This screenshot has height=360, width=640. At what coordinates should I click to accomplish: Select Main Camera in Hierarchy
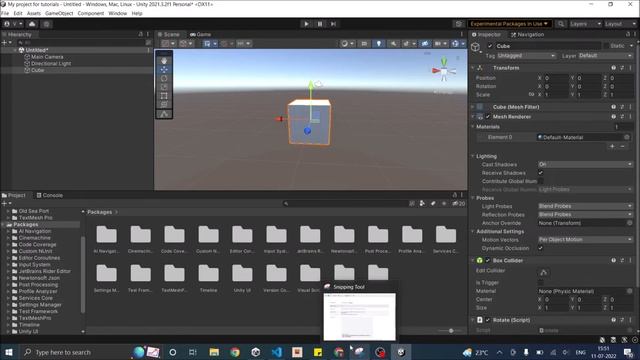click(x=47, y=57)
